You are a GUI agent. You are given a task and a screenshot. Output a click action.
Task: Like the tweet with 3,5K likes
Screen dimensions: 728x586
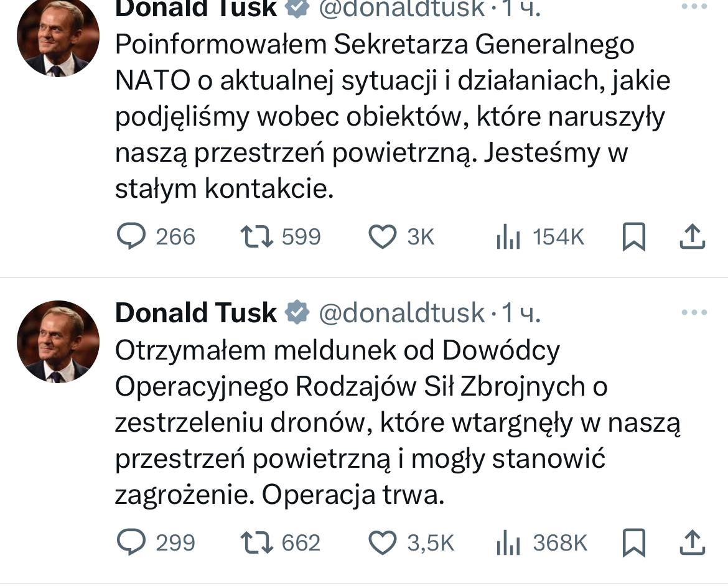(x=382, y=542)
